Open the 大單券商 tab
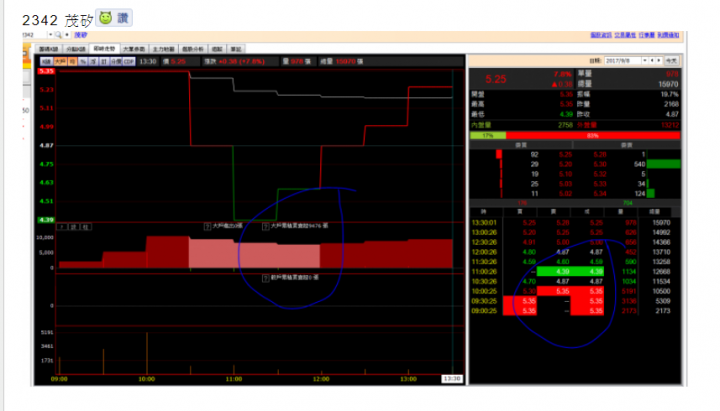This screenshot has height=411, width=720. click(134, 49)
